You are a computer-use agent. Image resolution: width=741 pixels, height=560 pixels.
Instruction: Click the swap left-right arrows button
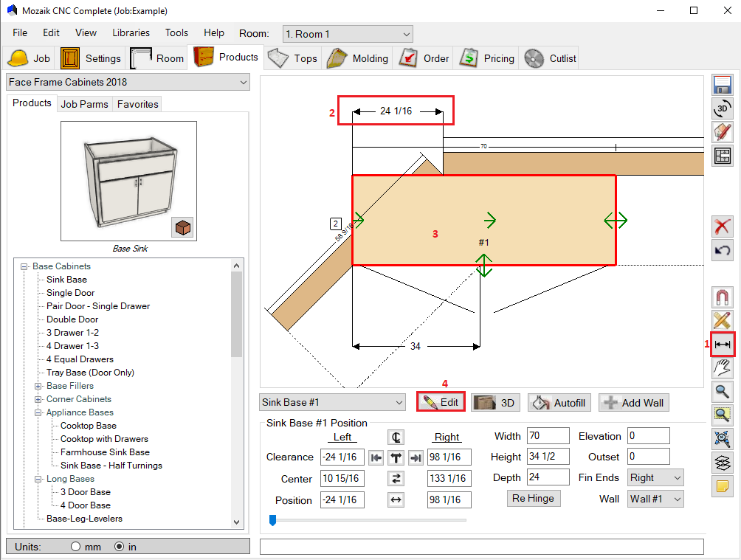pyautogui.click(x=396, y=479)
